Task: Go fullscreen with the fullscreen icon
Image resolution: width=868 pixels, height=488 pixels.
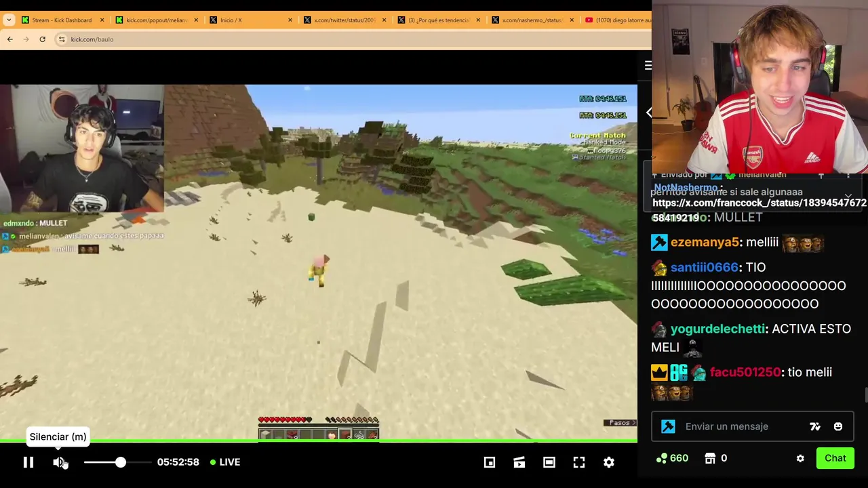Action: tap(579, 462)
